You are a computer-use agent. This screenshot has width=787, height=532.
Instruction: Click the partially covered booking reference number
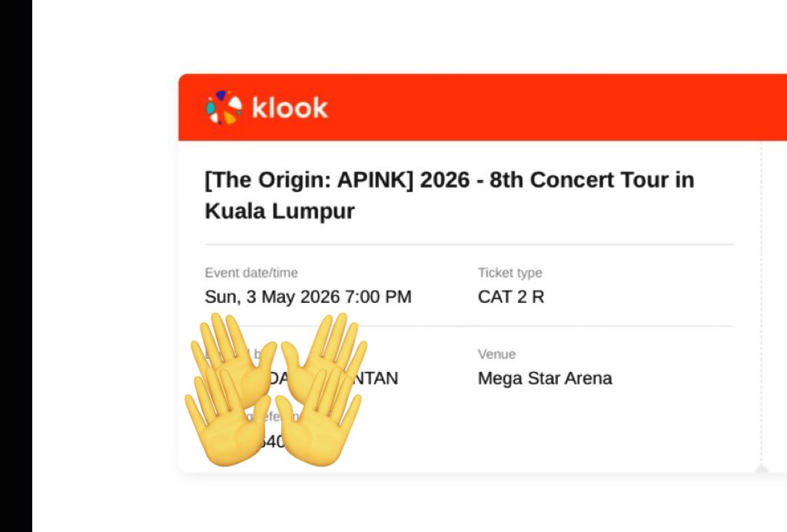click(x=274, y=441)
